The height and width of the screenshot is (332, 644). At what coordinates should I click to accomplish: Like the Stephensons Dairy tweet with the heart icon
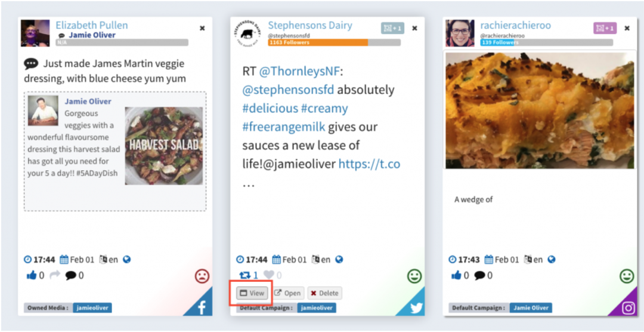268,275
